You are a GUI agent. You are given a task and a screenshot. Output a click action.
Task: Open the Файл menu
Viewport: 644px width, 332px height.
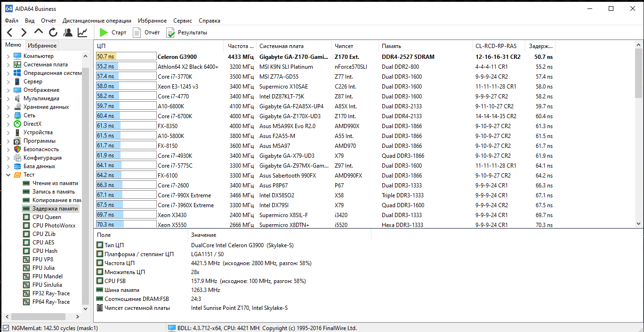point(12,21)
